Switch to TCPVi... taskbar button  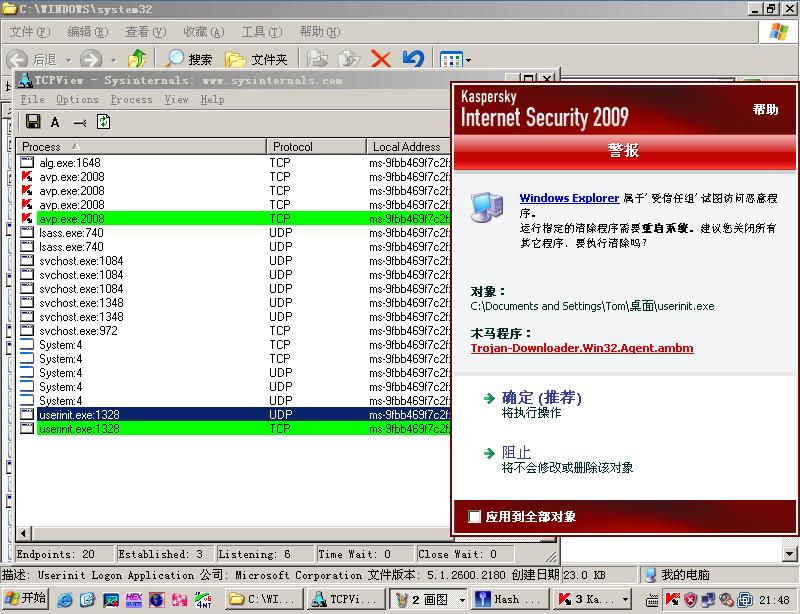point(346,599)
